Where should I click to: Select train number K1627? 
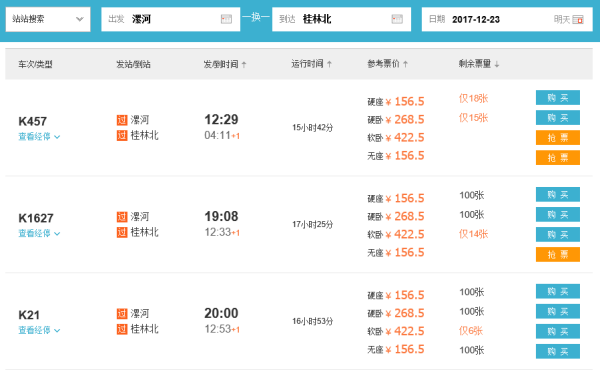[x=36, y=218]
